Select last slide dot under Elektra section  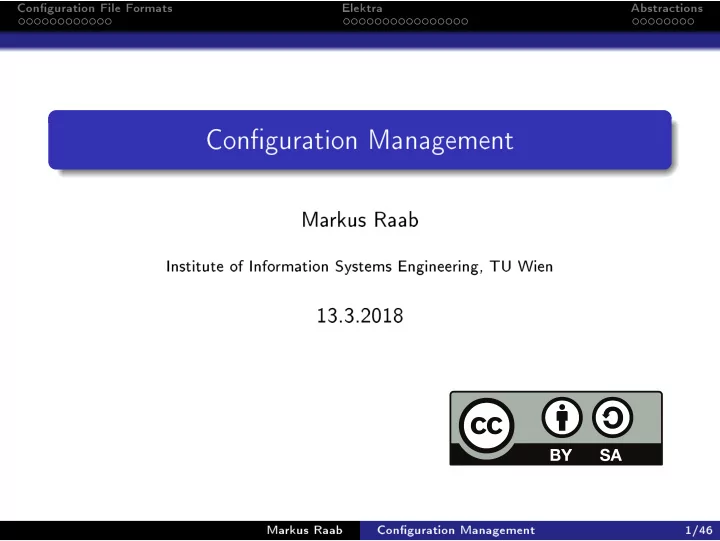pyautogui.click(x=465, y=22)
